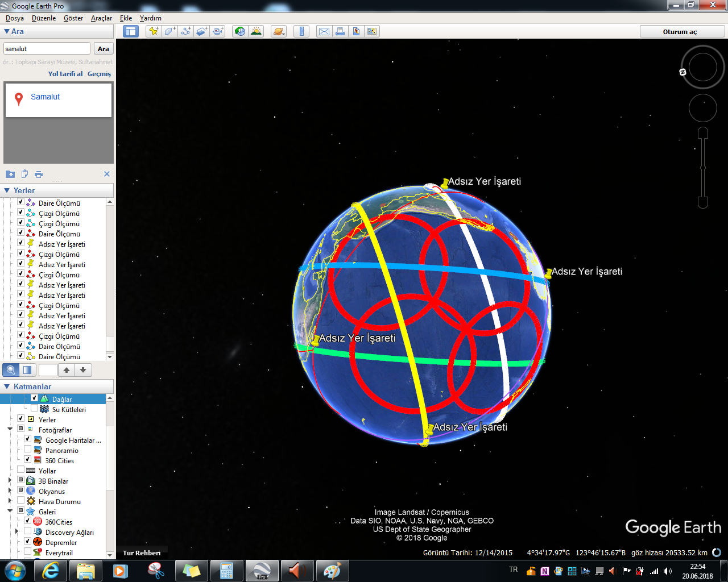Click the opacity slider below the Yerler list
The height and width of the screenshot is (582, 728).
coord(48,370)
